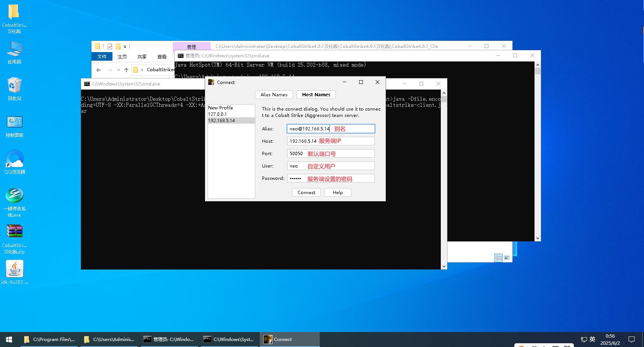The width and height of the screenshot is (644, 347).
Task: Open the 共享 ribbon tab in Explorer
Action: [x=142, y=57]
